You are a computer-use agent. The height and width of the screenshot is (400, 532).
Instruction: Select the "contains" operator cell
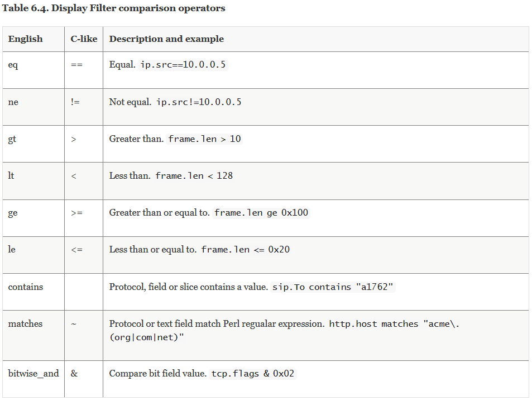click(26, 287)
